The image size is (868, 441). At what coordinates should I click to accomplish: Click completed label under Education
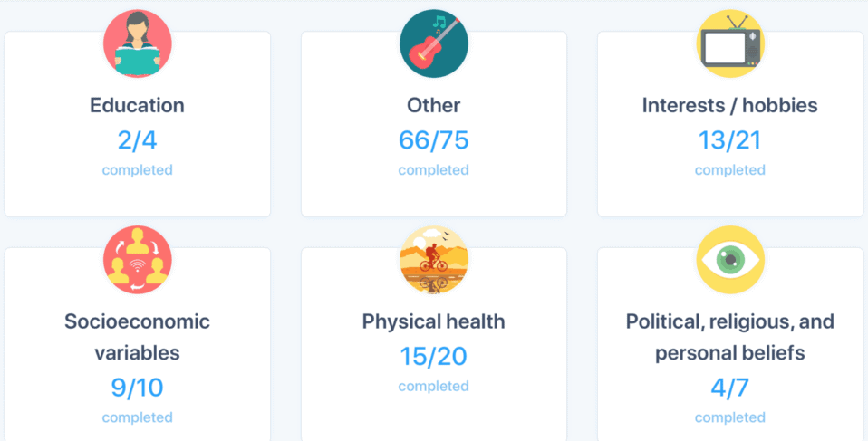tap(138, 170)
